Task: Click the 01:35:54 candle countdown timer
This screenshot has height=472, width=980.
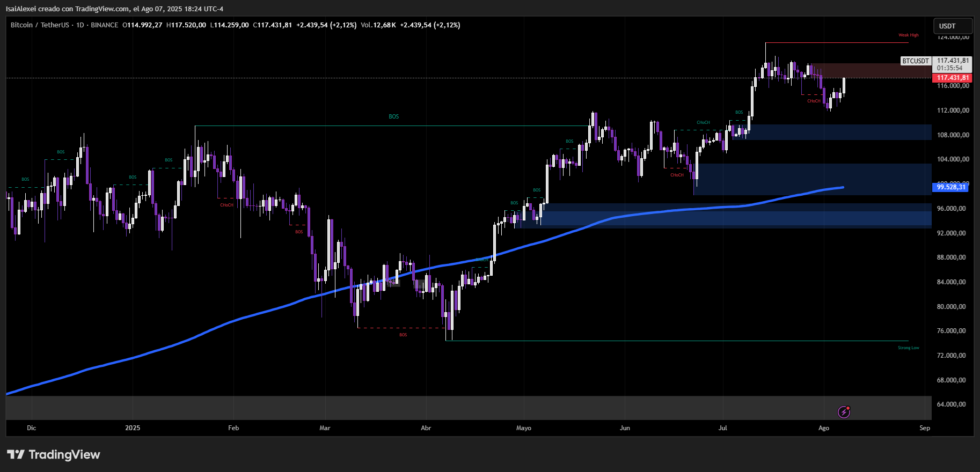Action: pyautogui.click(x=949, y=68)
